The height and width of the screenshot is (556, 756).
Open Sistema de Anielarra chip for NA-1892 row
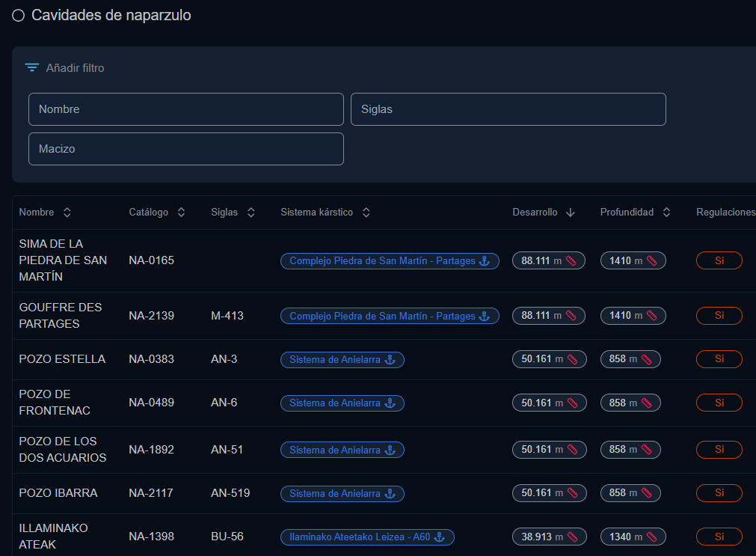(342, 450)
